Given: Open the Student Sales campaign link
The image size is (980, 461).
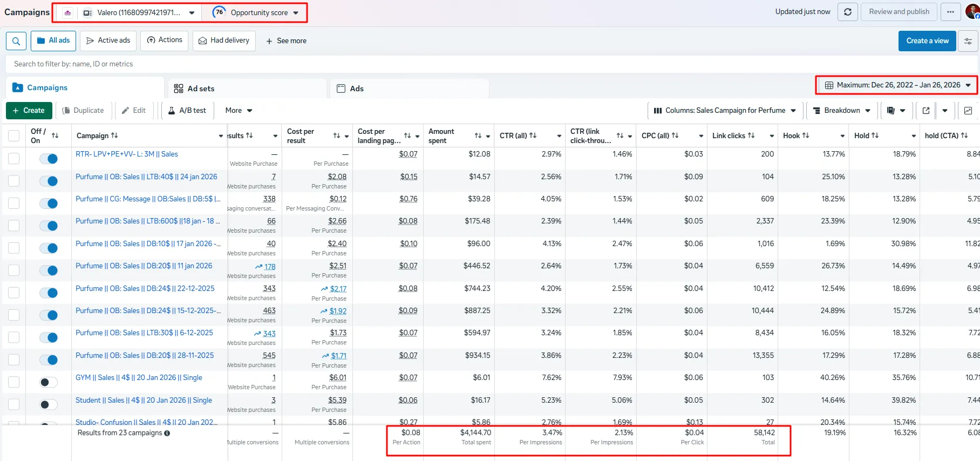Looking at the screenshot, I should (144, 401).
